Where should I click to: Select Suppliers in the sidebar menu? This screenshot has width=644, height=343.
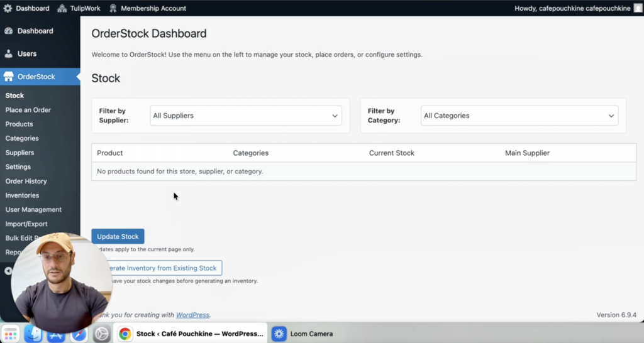click(19, 153)
